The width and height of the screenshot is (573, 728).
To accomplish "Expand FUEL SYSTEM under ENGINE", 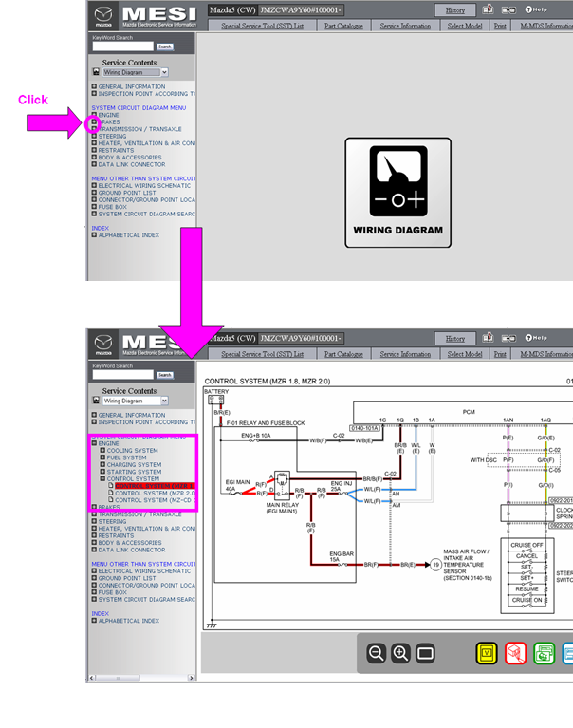I will [x=102, y=457].
